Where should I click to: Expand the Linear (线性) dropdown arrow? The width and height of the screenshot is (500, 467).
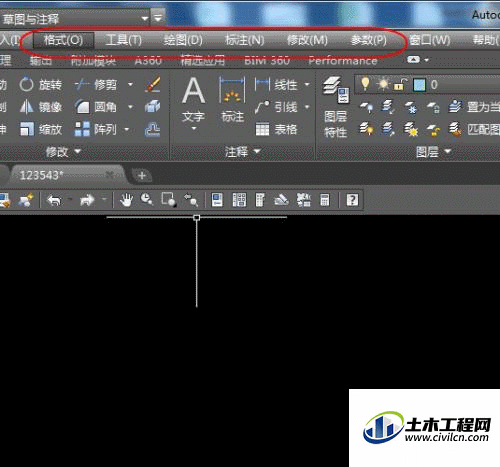(x=307, y=85)
